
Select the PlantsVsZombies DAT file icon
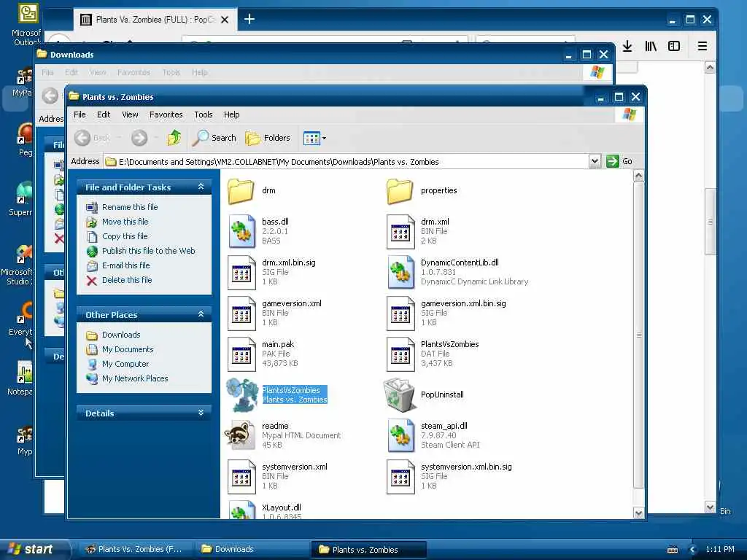coord(400,354)
